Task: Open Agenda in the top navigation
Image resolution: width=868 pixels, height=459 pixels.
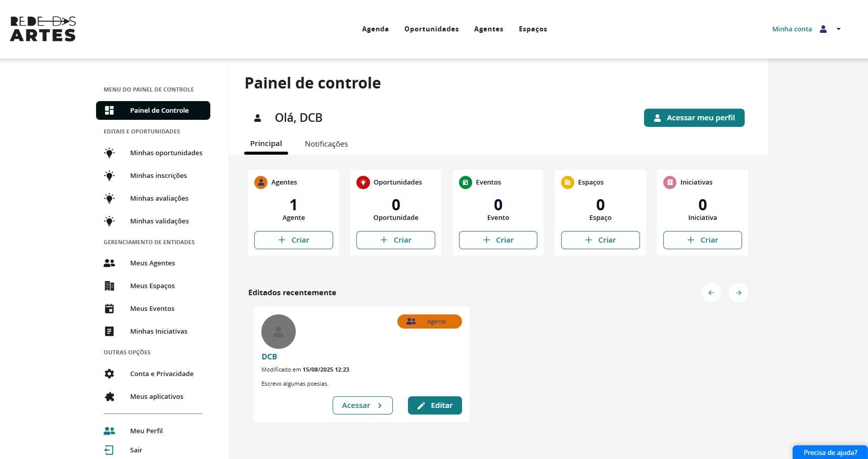Action: tap(375, 29)
